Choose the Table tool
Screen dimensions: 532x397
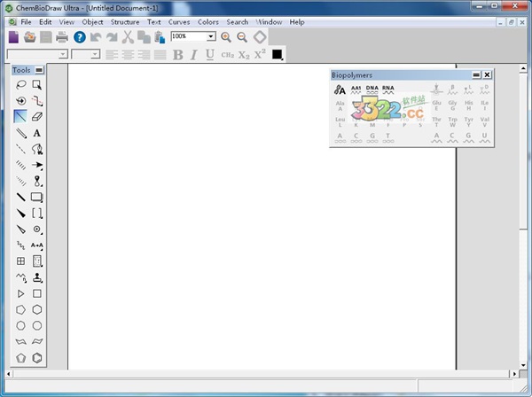[x=21, y=261]
